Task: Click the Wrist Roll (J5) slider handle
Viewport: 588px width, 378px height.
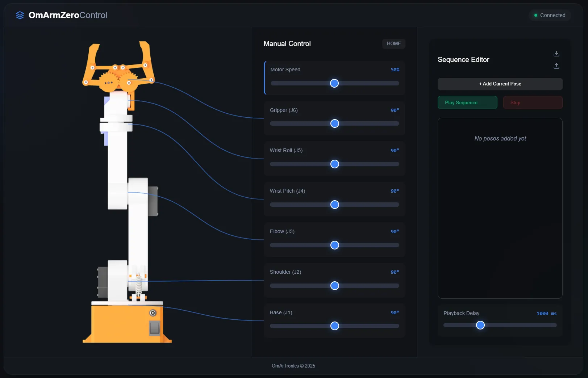Action: pyautogui.click(x=335, y=164)
